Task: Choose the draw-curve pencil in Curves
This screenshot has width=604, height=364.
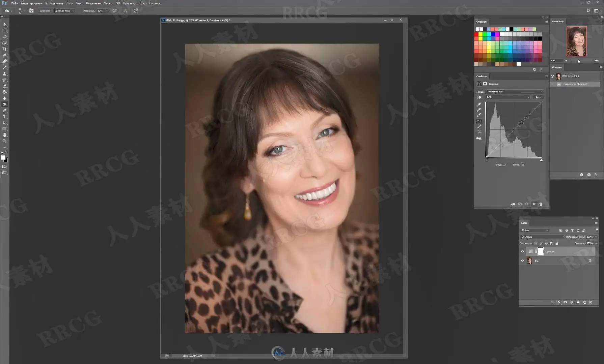Action: [479, 126]
